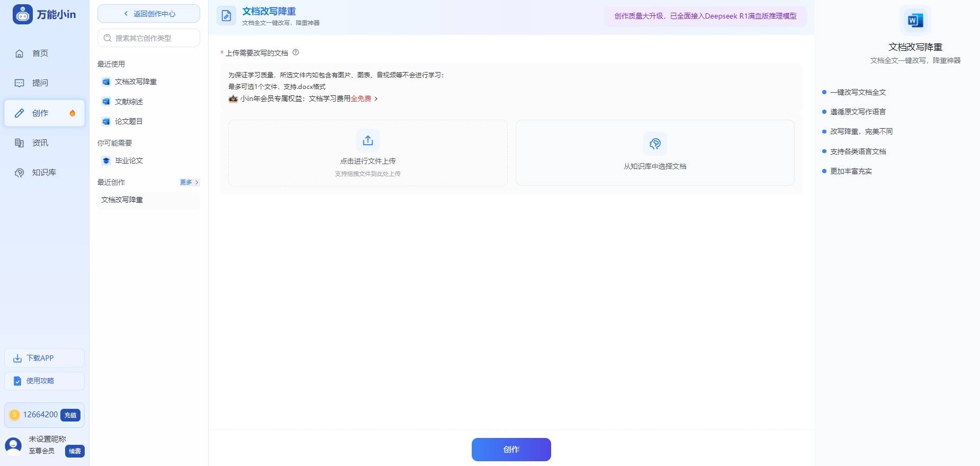
Task: Expand the chevron after 全免费
Action: point(376,98)
